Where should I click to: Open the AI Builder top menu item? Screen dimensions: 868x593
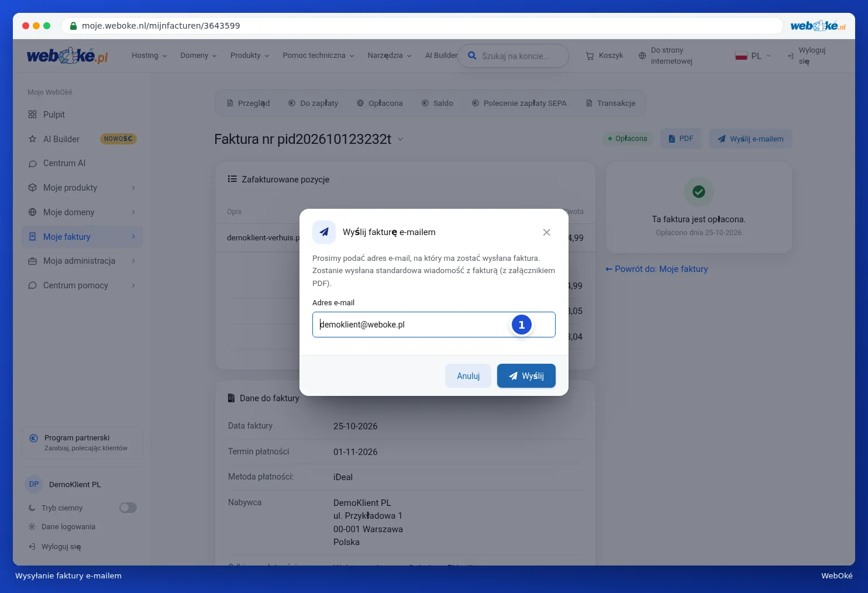click(441, 56)
